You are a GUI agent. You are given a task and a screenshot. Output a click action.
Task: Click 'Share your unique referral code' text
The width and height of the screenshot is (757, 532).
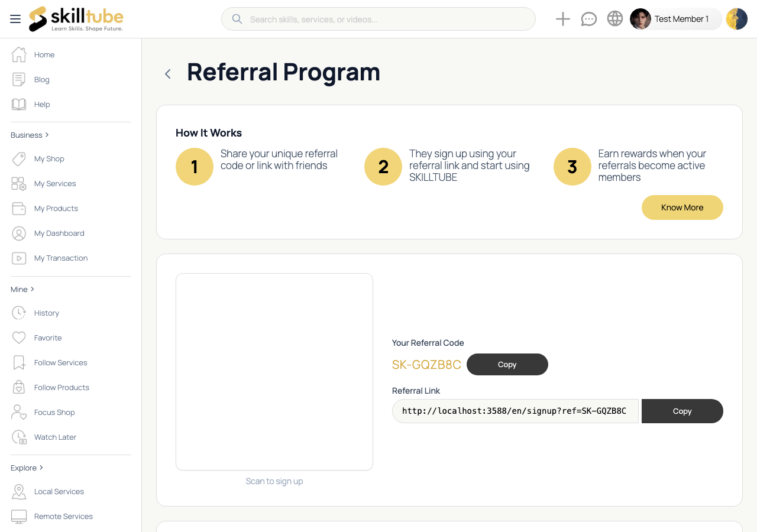[x=279, y=160]
